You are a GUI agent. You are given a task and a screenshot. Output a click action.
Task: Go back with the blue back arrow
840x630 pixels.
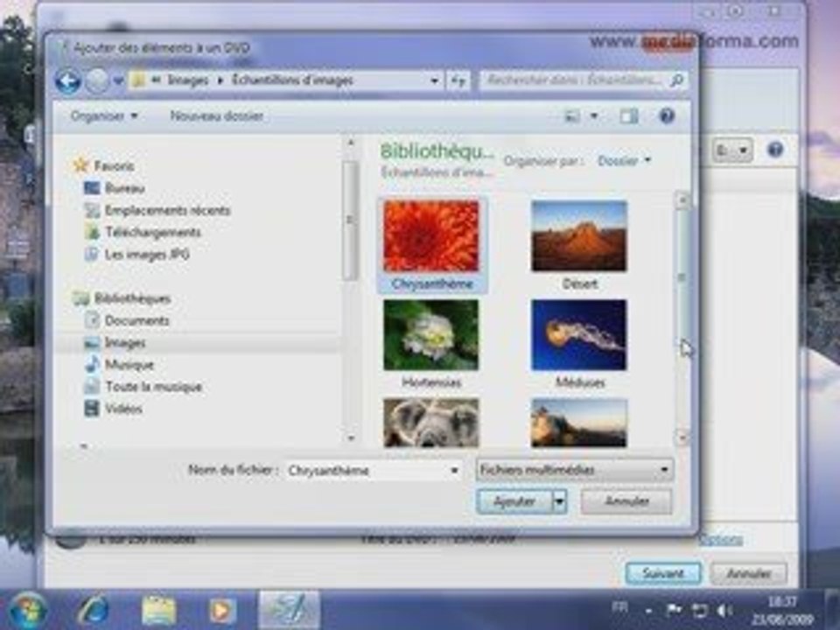[68, 81]
